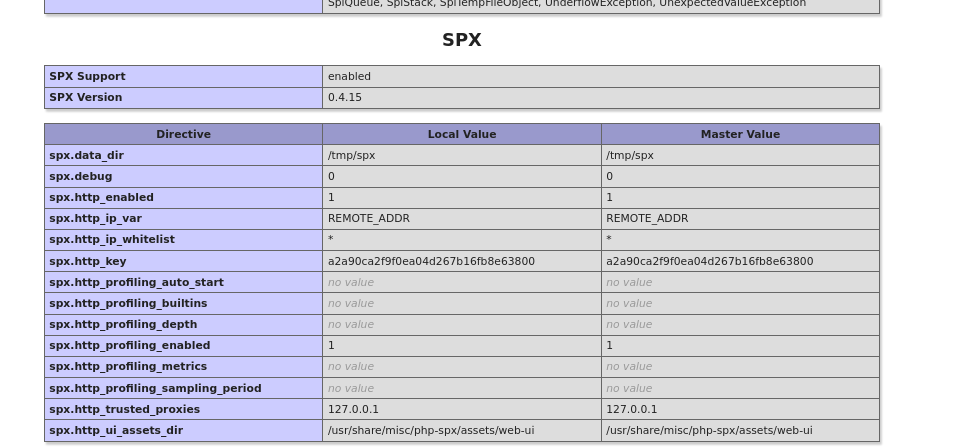
Task: Click Local 'no value' for spx.http_profiling_auto_start
Action: [x=351, y=282]
